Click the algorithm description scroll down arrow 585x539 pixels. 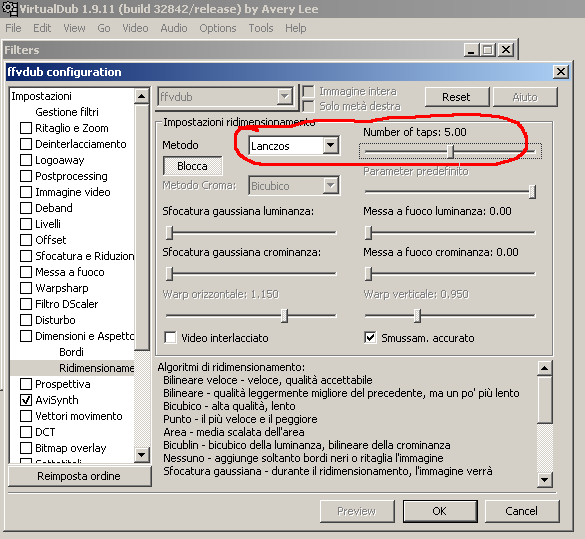point(544,480)
